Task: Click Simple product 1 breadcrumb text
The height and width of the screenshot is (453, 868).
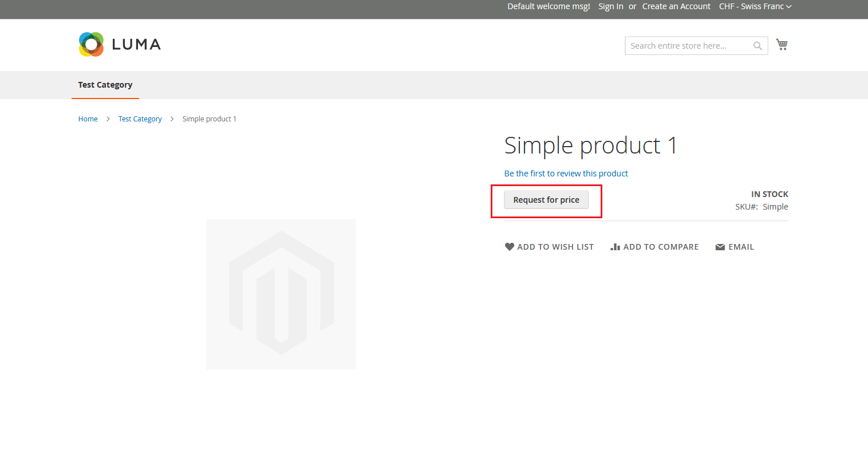Action: (x=209, y=119)
